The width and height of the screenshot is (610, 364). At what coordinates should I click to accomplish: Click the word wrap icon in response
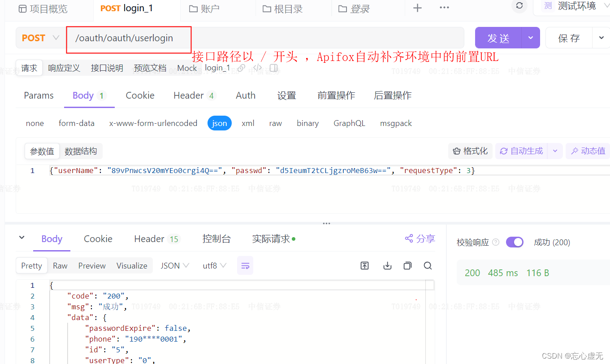(x=245, y=266)
